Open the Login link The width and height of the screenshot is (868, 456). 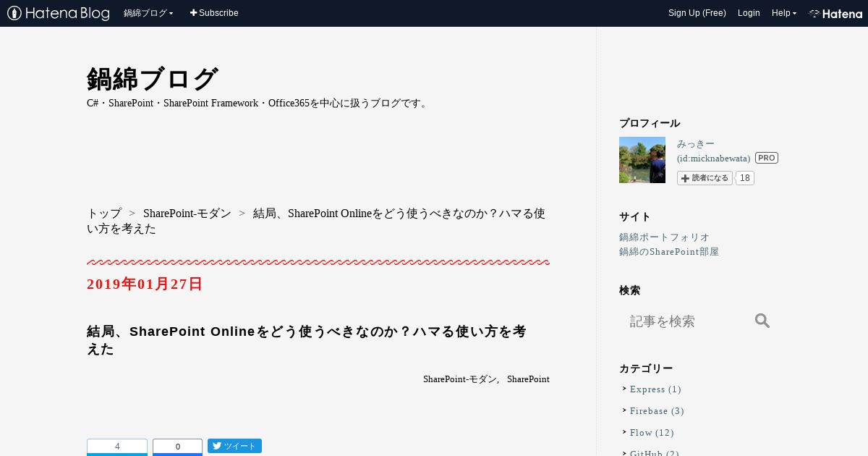click(749, 13)
